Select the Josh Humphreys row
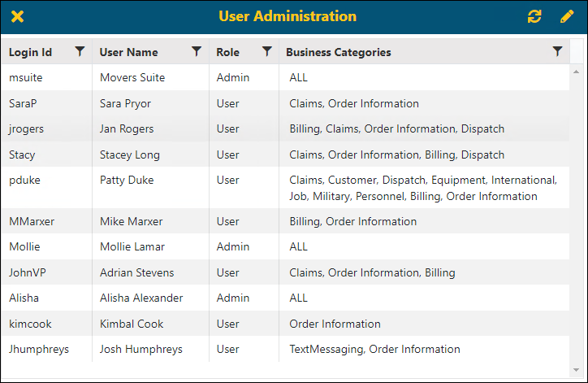The image size is (588, 383). click(x=141, y=349)
